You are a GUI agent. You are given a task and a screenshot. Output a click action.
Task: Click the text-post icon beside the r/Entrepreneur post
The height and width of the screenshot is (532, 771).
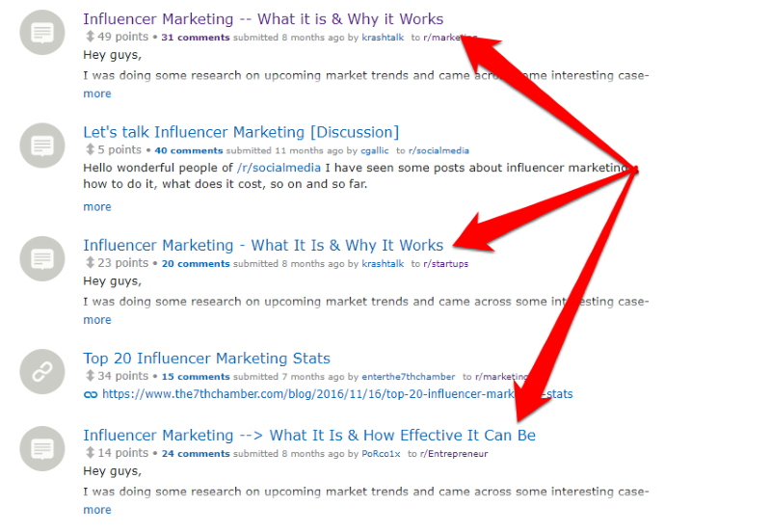(x=42, y=448)
